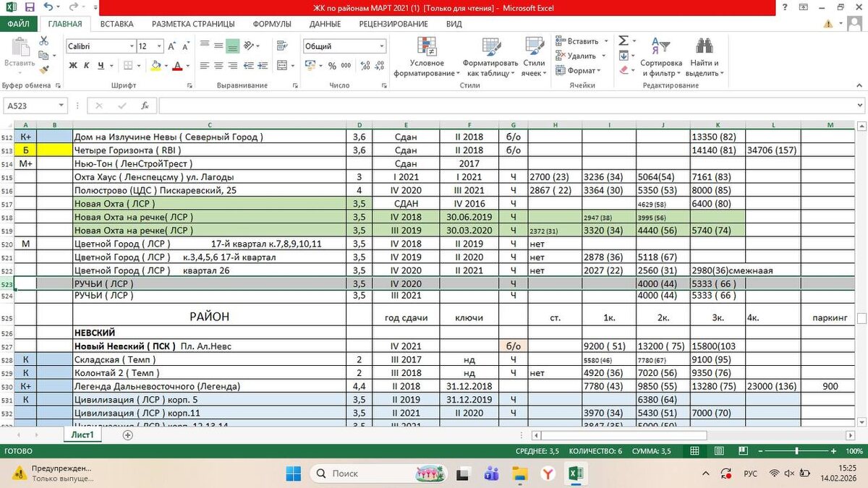
Task: Cut selection with the scissors icon
Action: (x=43, y=41)
